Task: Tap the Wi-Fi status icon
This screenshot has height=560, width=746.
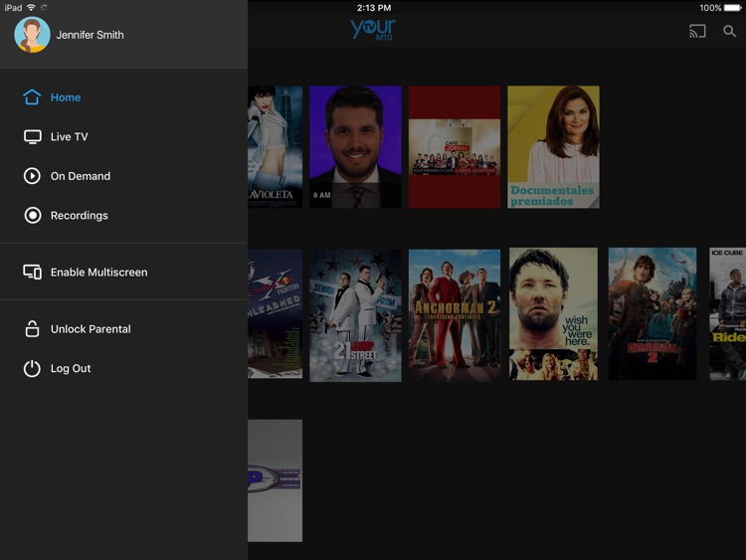Action: [31, 7]
